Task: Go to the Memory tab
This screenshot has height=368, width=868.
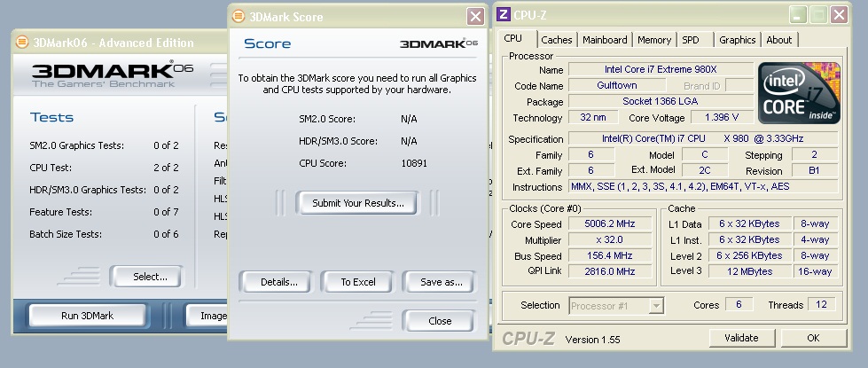Action: pos(654,40)
